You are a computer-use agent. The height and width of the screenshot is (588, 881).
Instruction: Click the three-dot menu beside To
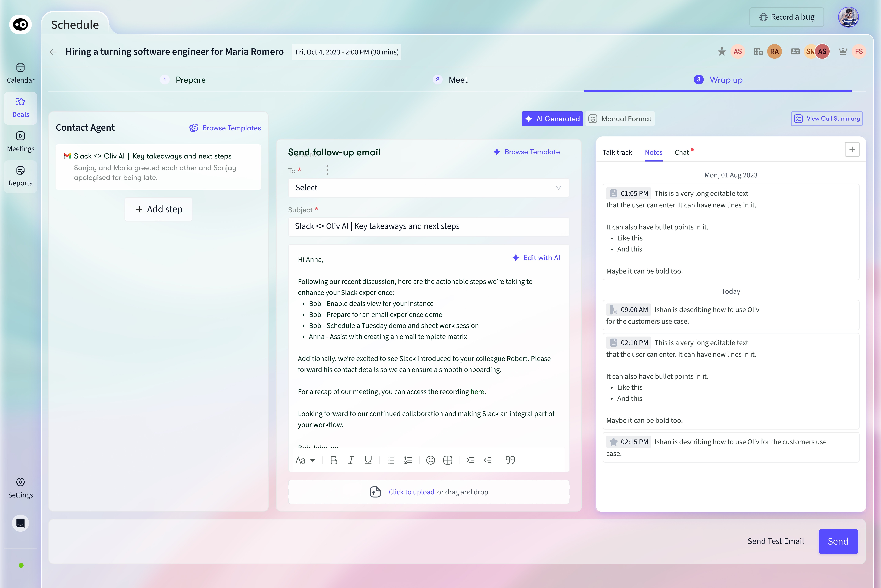click(327, 170)
